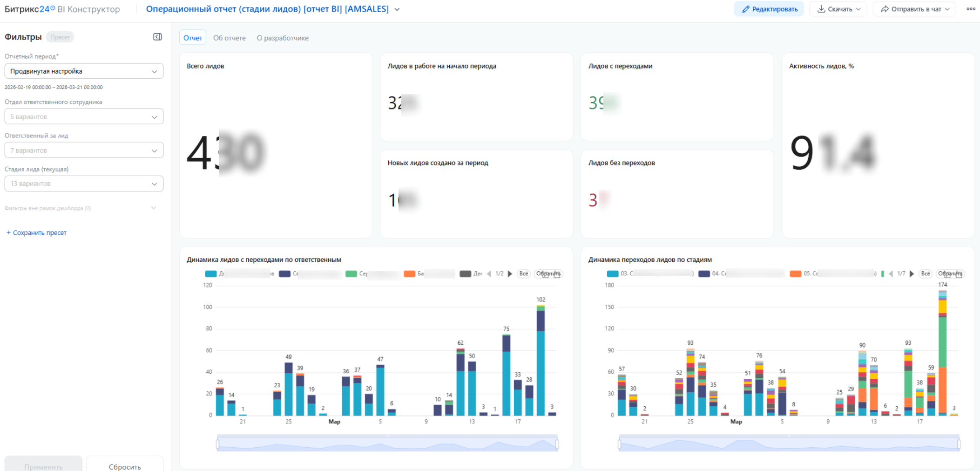This screenshot has height=471, width=980.
Task: Go to previous legend page in stages chart
Action: tap(891, 274)
